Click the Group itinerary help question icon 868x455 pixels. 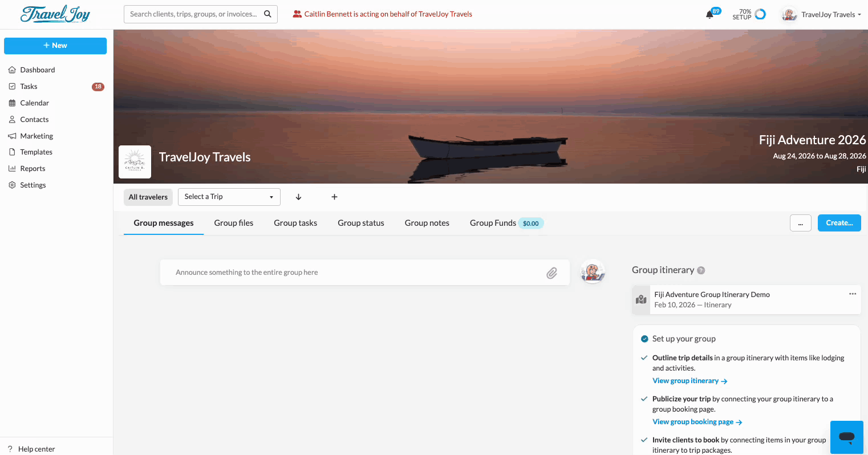click(x=701, y=270)
